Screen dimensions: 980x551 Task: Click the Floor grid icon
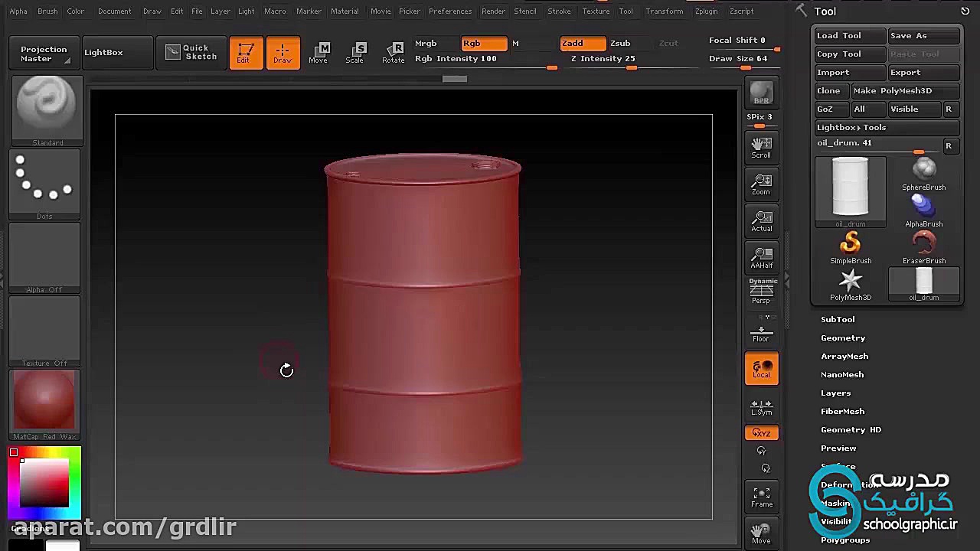coord(761,334)
